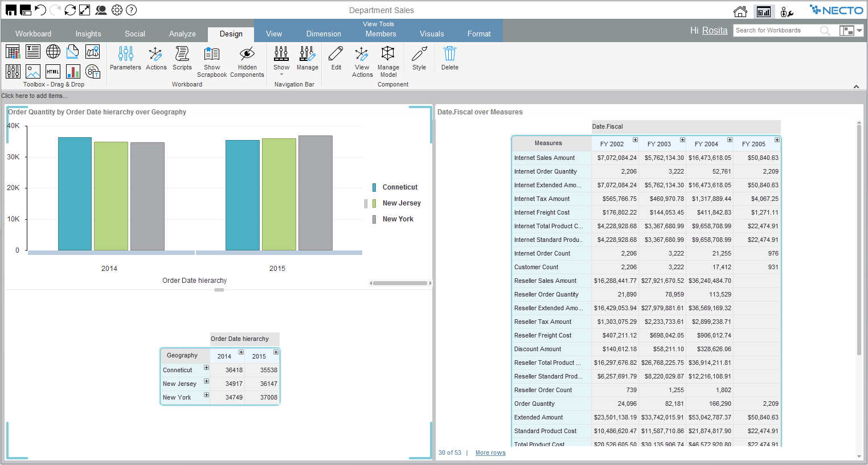Delete the selected component with trash icon

click(x=449, y=54)
